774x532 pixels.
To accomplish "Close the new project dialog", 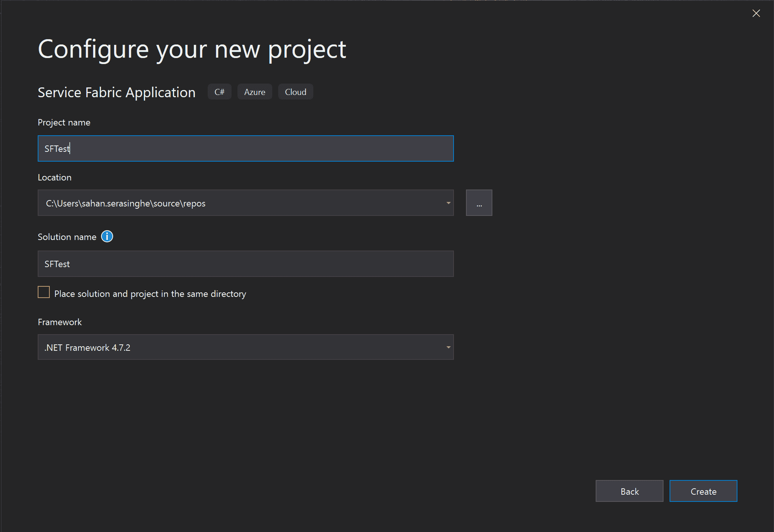I will [x=756, y=13].
